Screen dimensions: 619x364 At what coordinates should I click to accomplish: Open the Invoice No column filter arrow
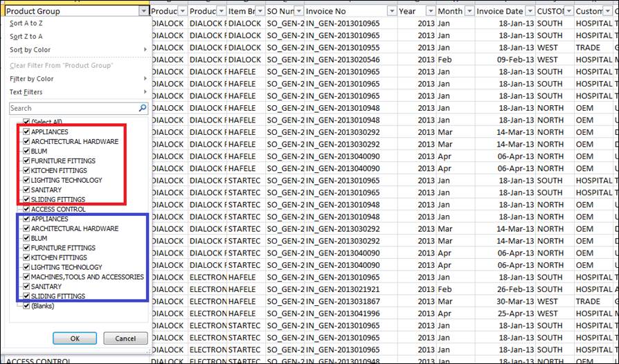coord(392,11)
